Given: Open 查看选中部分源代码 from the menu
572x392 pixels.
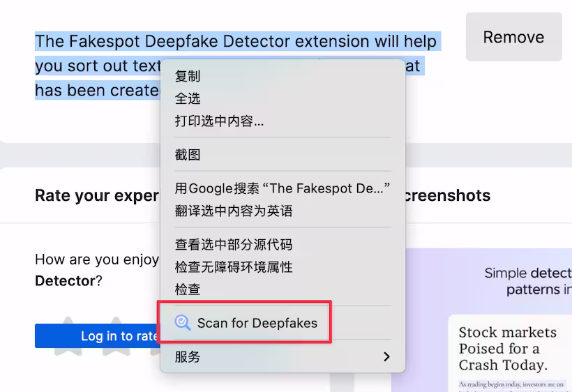Looking at the screenshot, I should pyautogui.click(x=234, y=244).
